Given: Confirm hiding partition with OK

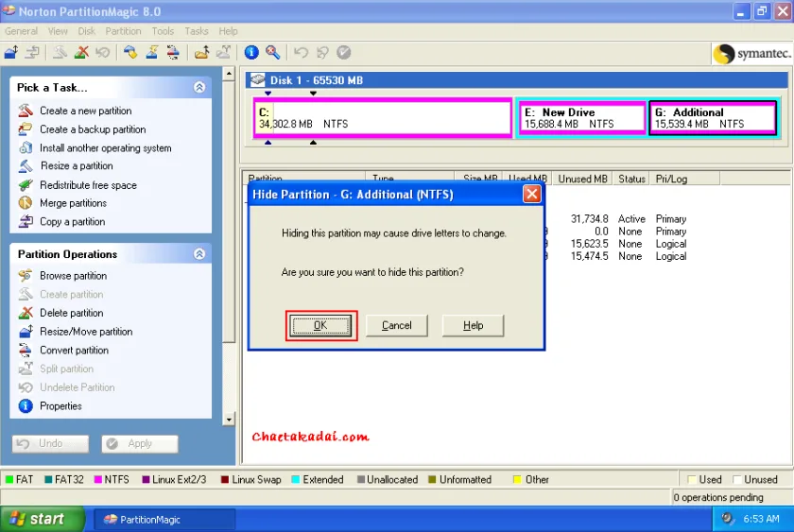Looking at the screenshot, I should 321,325.
